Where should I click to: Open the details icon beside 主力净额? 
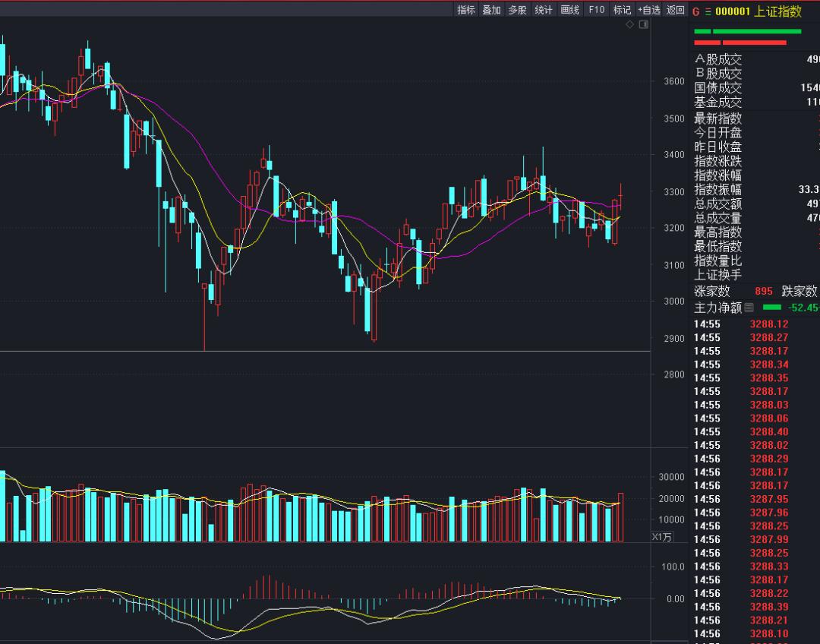tap(749, 308)
